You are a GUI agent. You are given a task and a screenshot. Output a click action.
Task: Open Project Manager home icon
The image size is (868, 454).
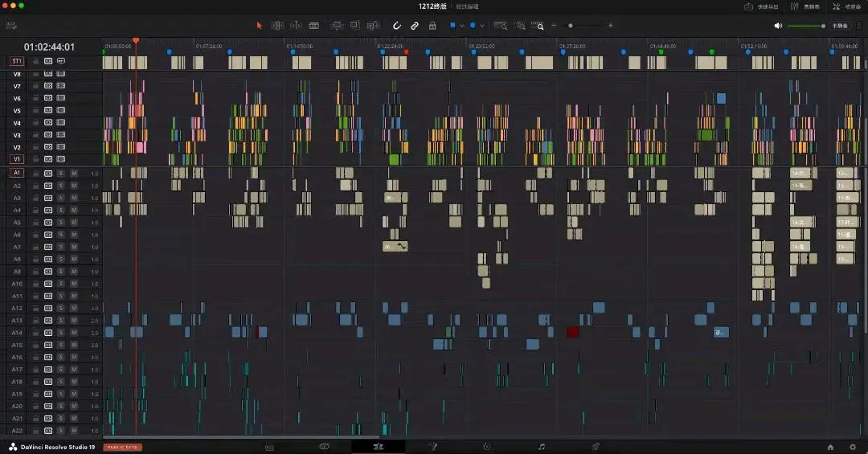click(x=830, y=447)
